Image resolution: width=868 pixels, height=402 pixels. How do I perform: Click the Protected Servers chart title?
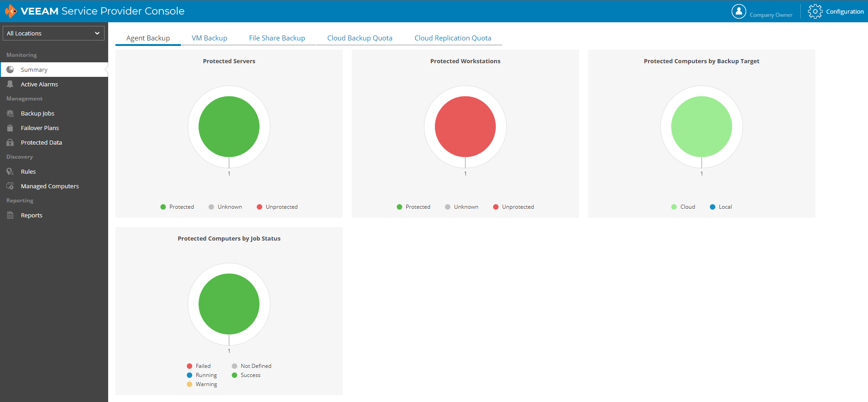(x=229, y=61)
